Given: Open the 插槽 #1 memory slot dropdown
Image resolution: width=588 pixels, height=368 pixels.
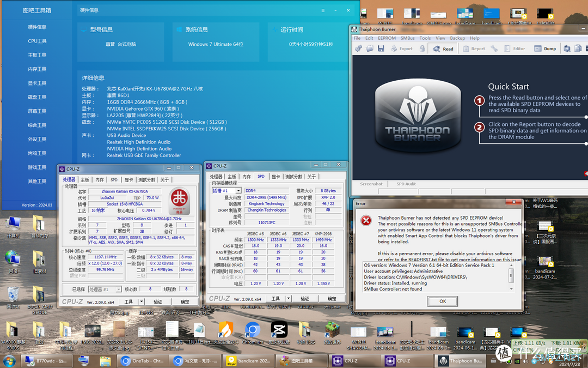Looking at the screenshot, I should tap(238, 191).
